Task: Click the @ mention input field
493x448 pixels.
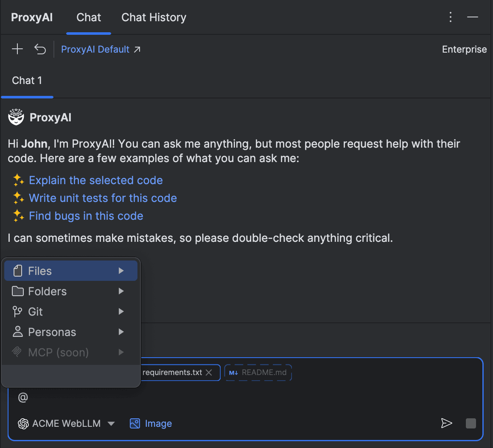Action: pos(23,397)
